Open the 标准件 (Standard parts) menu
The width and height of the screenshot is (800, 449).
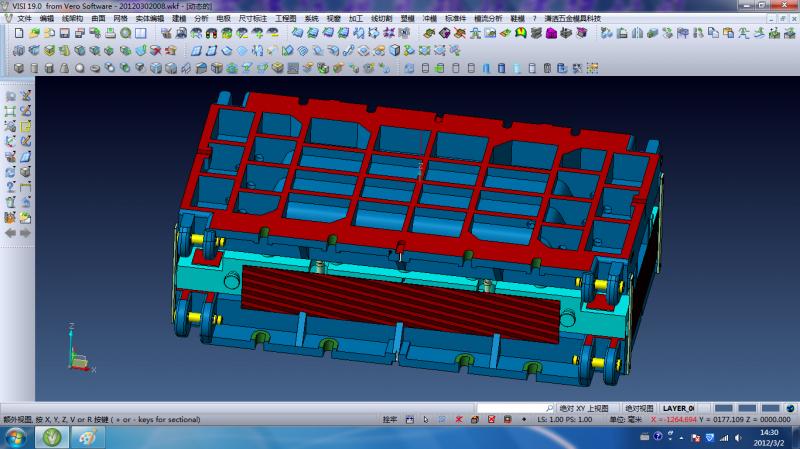455,18
